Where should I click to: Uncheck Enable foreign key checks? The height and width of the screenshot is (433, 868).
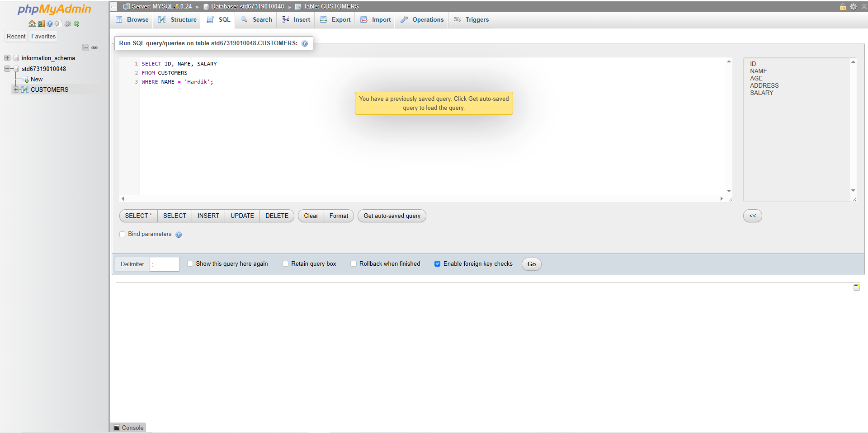click(437, 264)
